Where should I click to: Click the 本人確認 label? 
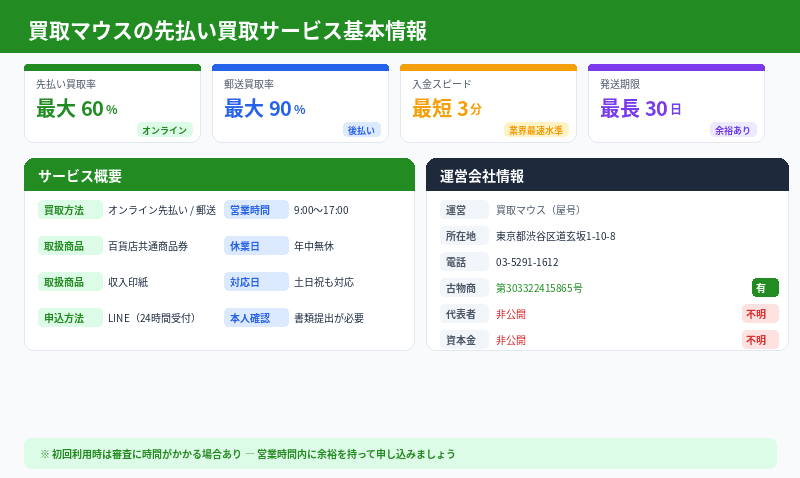tap(256, 318)
